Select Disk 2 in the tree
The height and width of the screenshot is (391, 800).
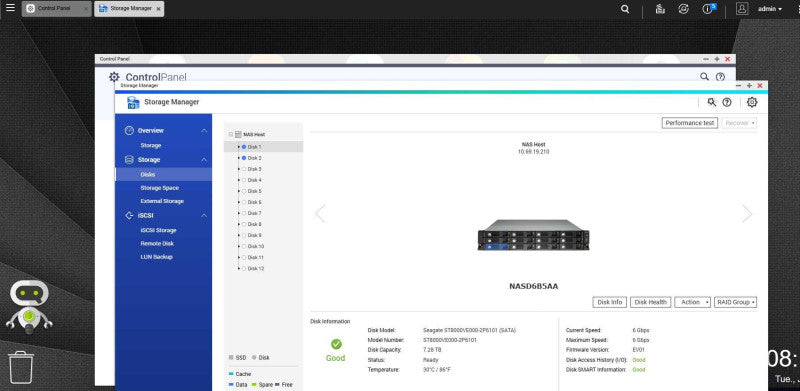click(x=254, y=158)
